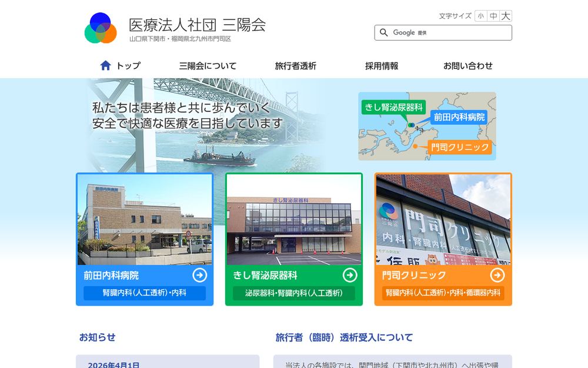Click the 旅行者(臨時)透析受入について heading
This screenshot has height=368, width=588.
[x=344, y=337]
